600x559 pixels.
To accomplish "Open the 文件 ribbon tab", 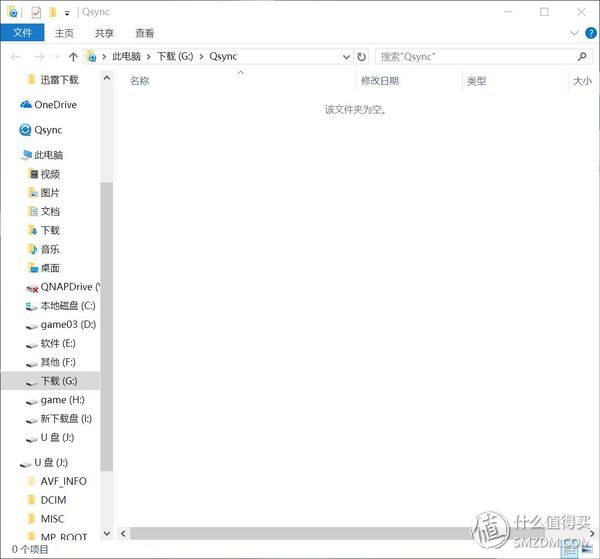I will click(22, 33).
